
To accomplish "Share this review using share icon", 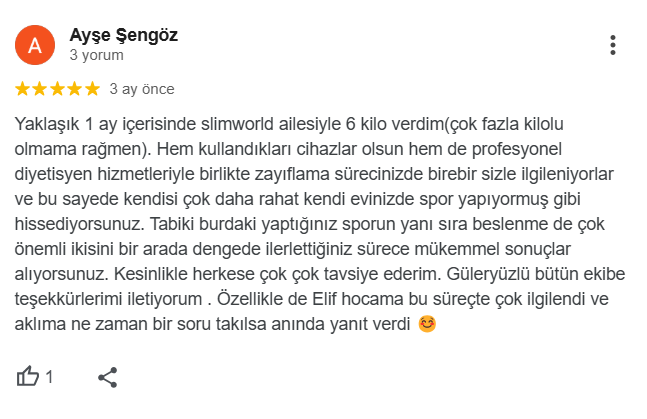I will click(108, 377).
